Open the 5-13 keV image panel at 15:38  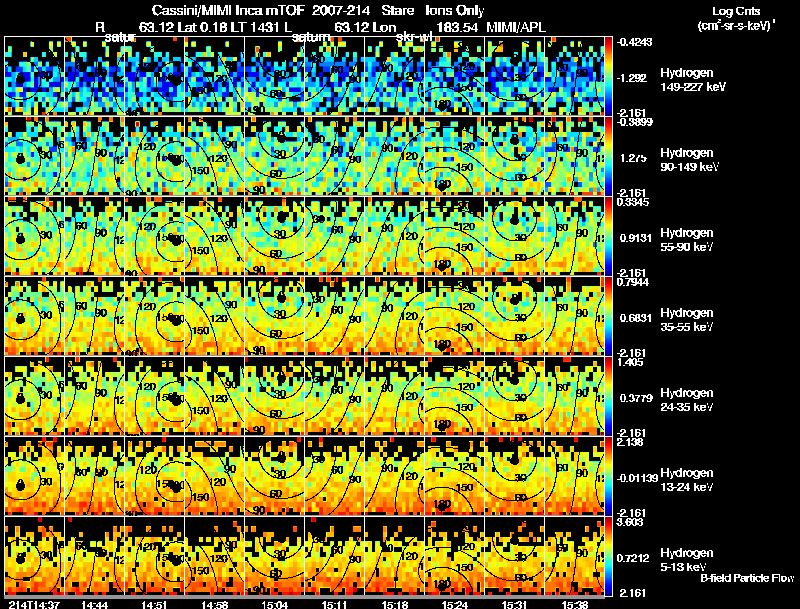tap(574, 556)
